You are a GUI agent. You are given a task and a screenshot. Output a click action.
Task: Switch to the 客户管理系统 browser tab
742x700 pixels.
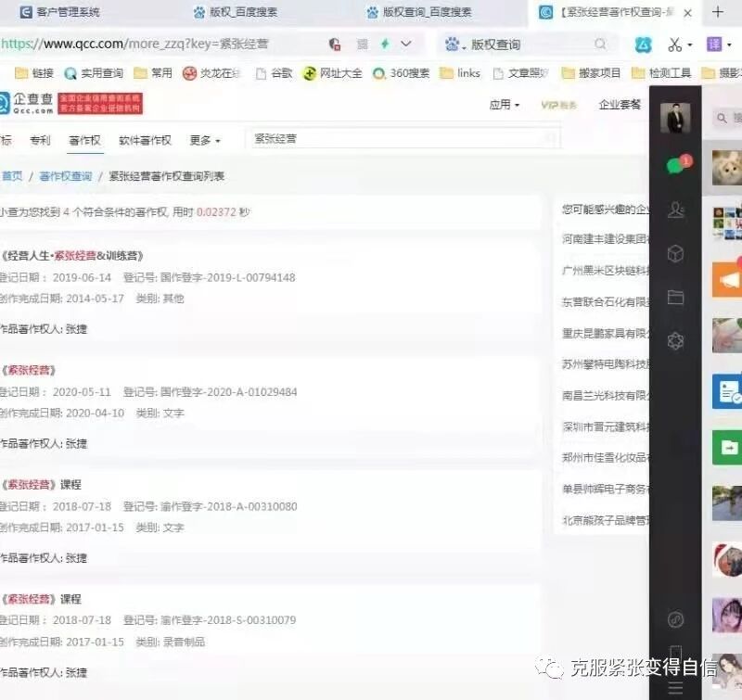tap(60, 12)
